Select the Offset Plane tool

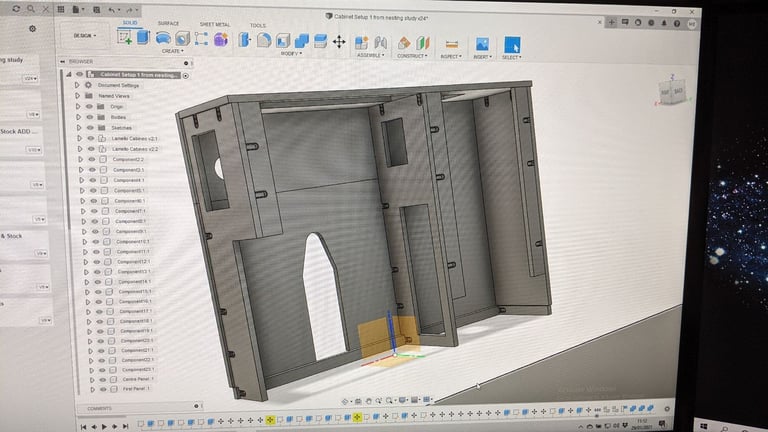404,43
